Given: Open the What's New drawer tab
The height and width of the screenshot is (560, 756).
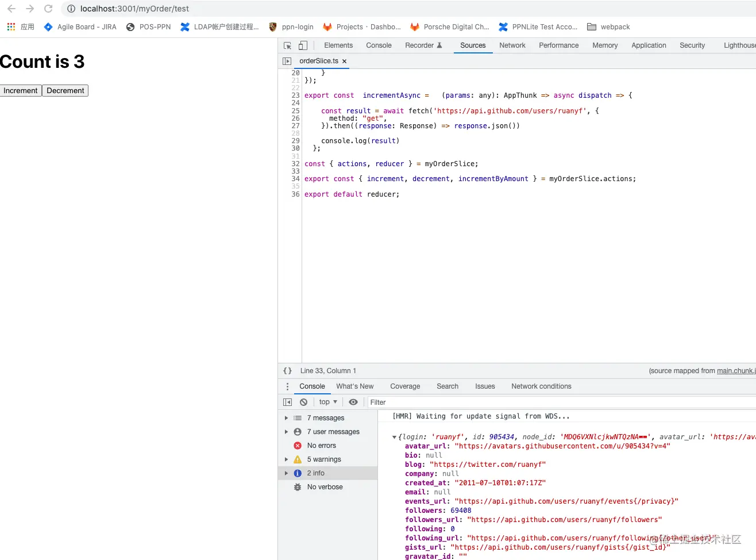Looking at the screenshot, I should [355, 386].
